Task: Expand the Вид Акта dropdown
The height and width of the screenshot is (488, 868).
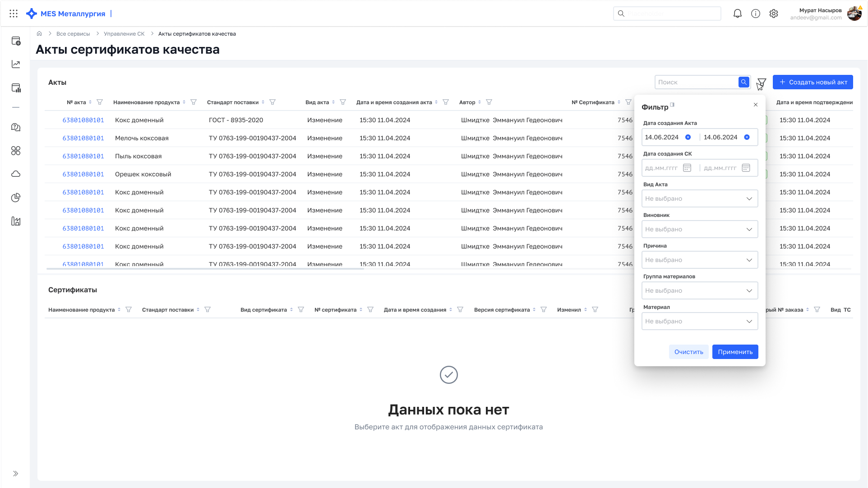Action: point(700,198)
